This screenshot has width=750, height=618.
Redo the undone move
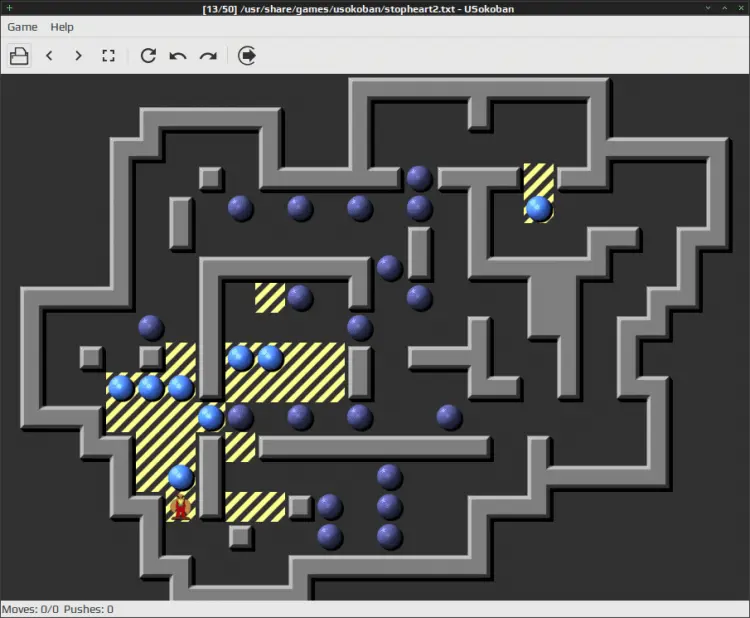pos(208,56)
